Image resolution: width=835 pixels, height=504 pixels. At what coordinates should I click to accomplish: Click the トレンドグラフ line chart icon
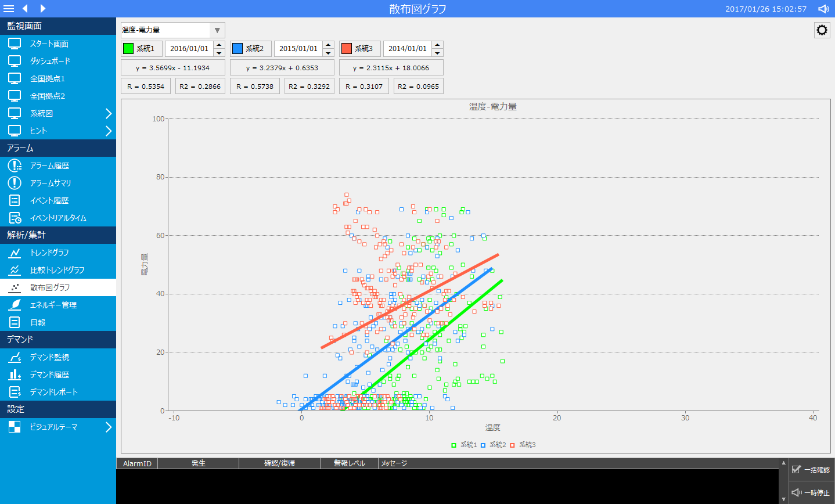click(x=15, y=253)
